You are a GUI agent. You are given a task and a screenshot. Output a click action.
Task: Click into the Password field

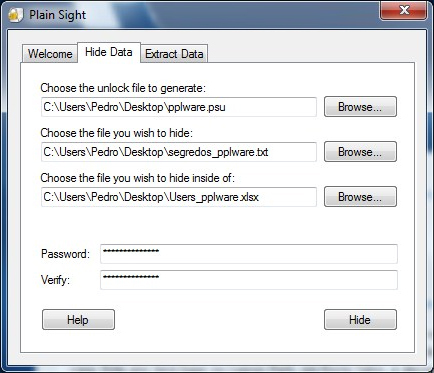(x=249, y=254)
